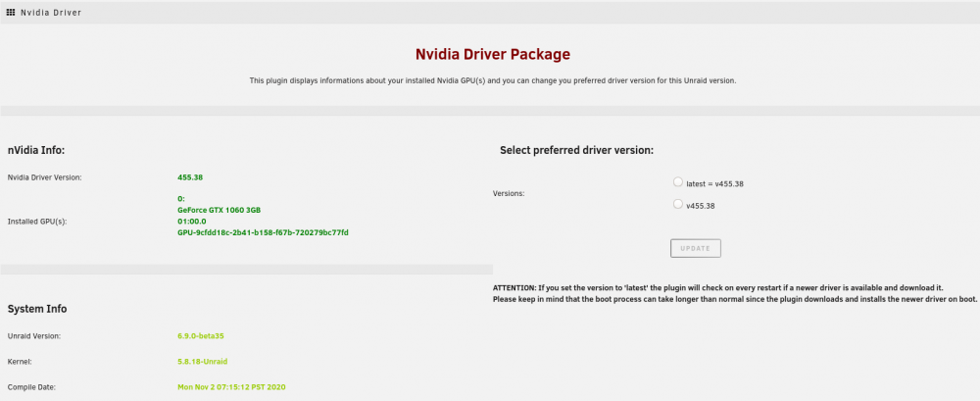
Task: Click the 'Unraid Version:' label
Action: [34, 336]
